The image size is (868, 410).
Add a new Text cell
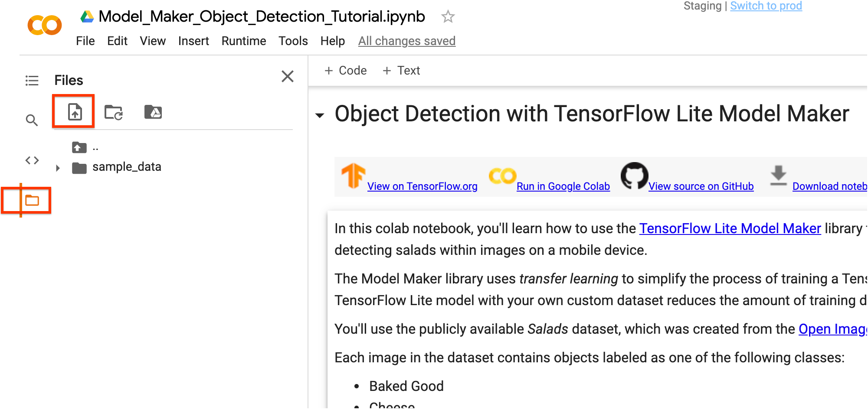(x=401, y=70)
